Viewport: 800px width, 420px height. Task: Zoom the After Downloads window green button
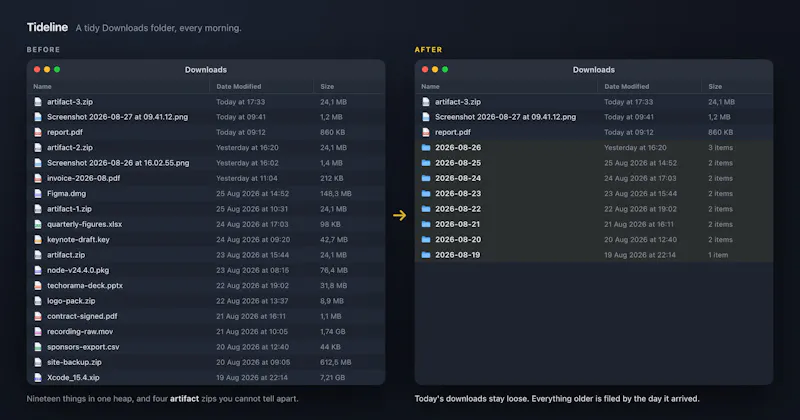[x=445, y=69]
